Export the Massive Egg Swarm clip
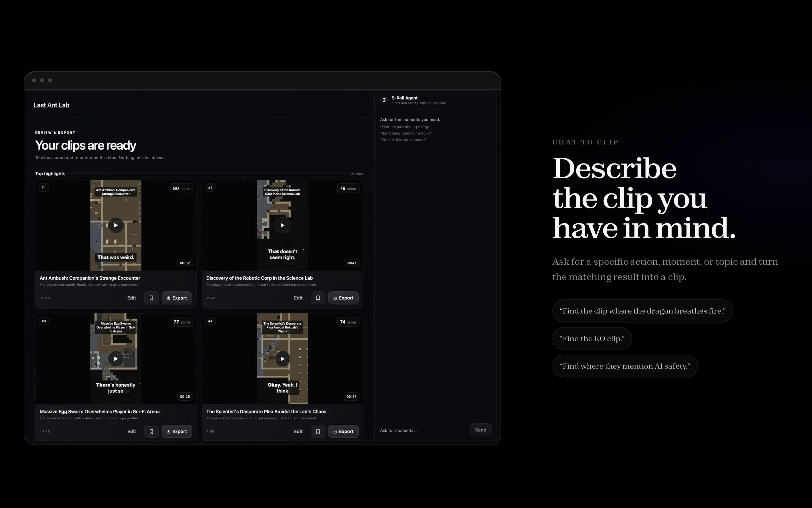812x508 pixels. point(177,432)
